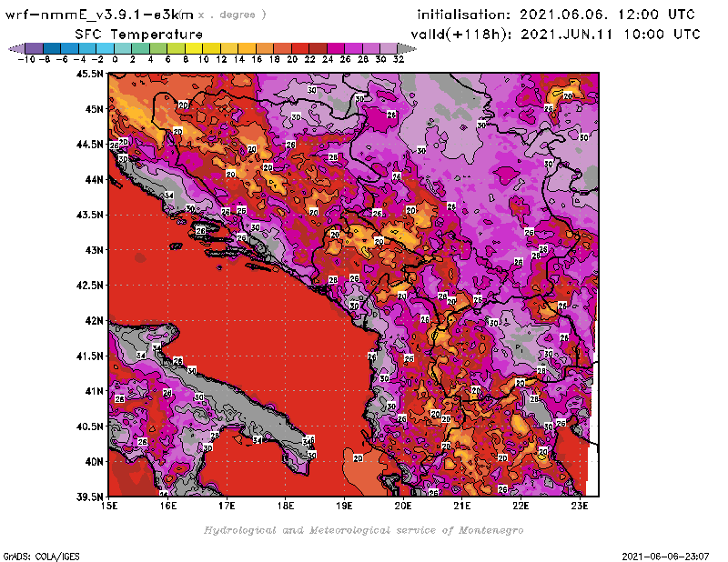Select the 45N latitude axis label
This screenshot has height=562, width=728.
[x=94, y=109]
